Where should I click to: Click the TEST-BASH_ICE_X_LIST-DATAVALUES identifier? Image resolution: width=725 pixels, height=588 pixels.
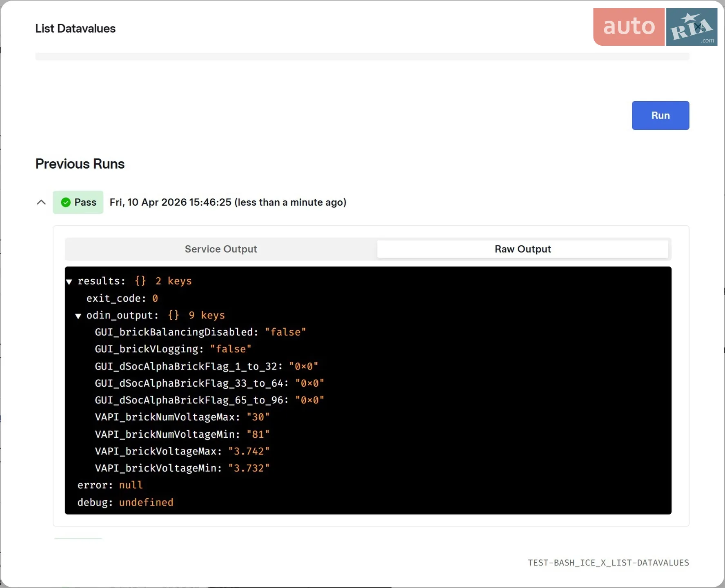coord(608,563)
